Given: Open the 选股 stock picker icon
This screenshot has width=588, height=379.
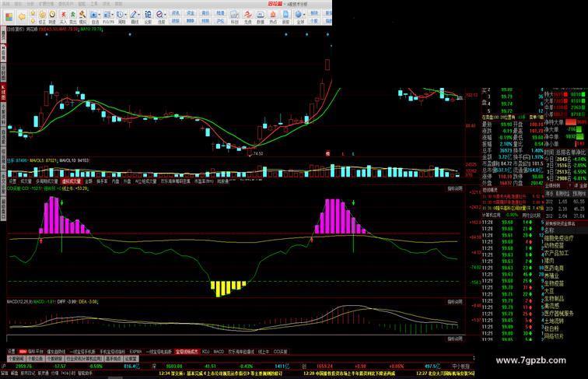Looking at the screenshot, I should coord(160,16).
